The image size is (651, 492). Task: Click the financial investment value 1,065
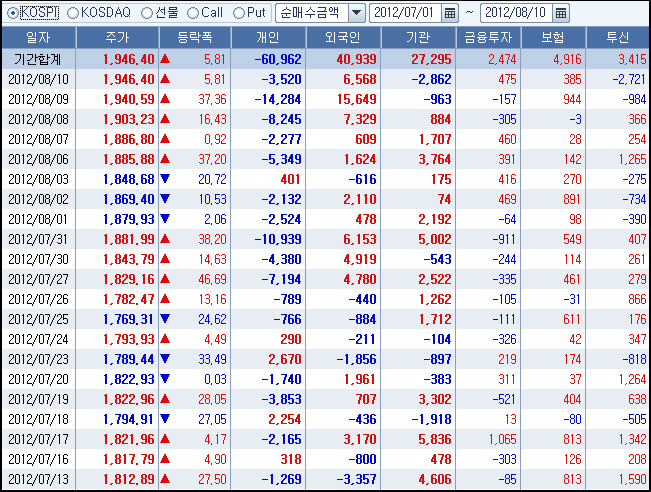(x=502, y=439)
